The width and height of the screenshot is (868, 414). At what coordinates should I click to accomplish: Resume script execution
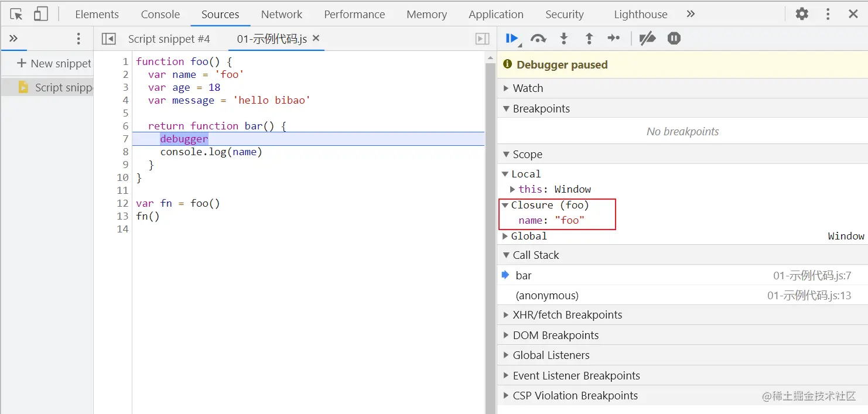512,39
